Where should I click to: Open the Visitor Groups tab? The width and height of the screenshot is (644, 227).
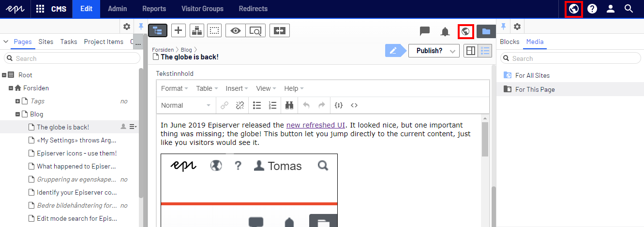click(x=202, y=9)
